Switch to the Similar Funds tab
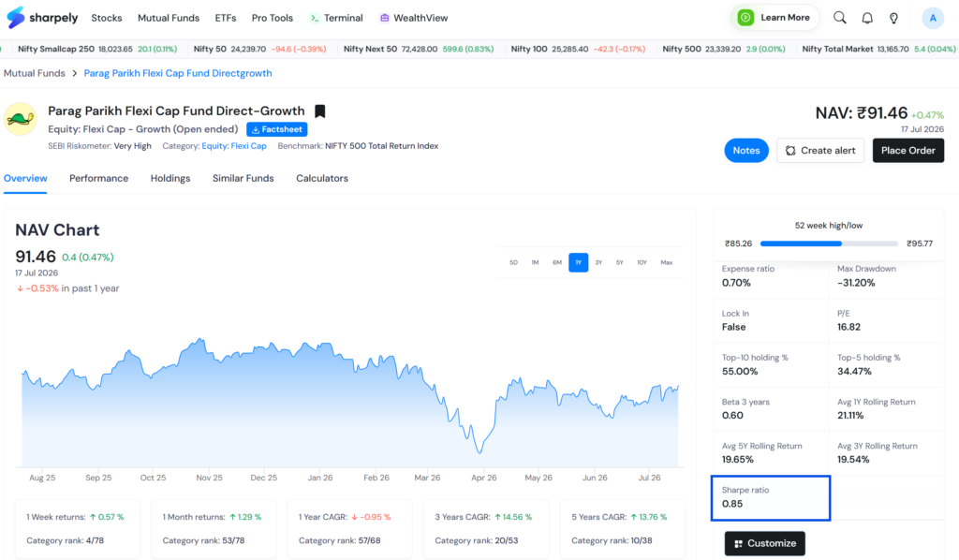This screenshot has height=560, width=959. pos(243,179)
